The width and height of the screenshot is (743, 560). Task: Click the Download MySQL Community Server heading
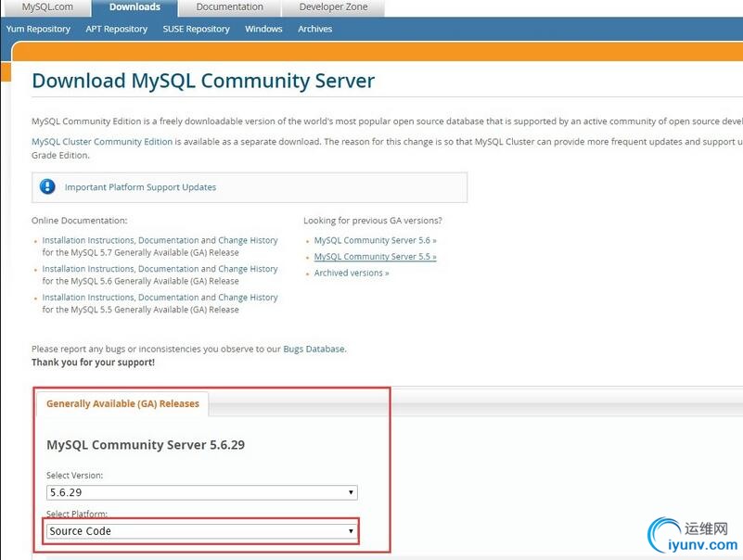tap(203, 81)
